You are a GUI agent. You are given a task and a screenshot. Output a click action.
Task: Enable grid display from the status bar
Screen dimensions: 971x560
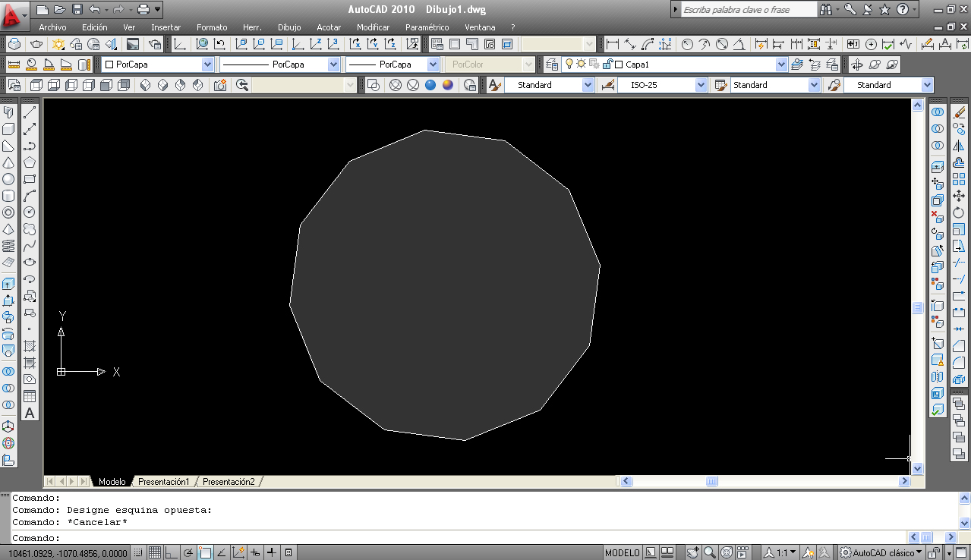point(155,552)
